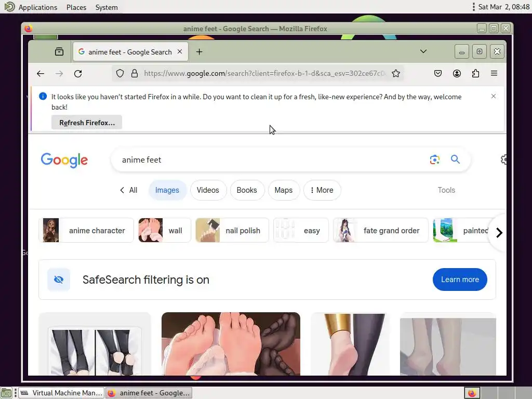532x399 pixels.
Task: Open the first image result with black leggings
Action: [x=95, y=344]
